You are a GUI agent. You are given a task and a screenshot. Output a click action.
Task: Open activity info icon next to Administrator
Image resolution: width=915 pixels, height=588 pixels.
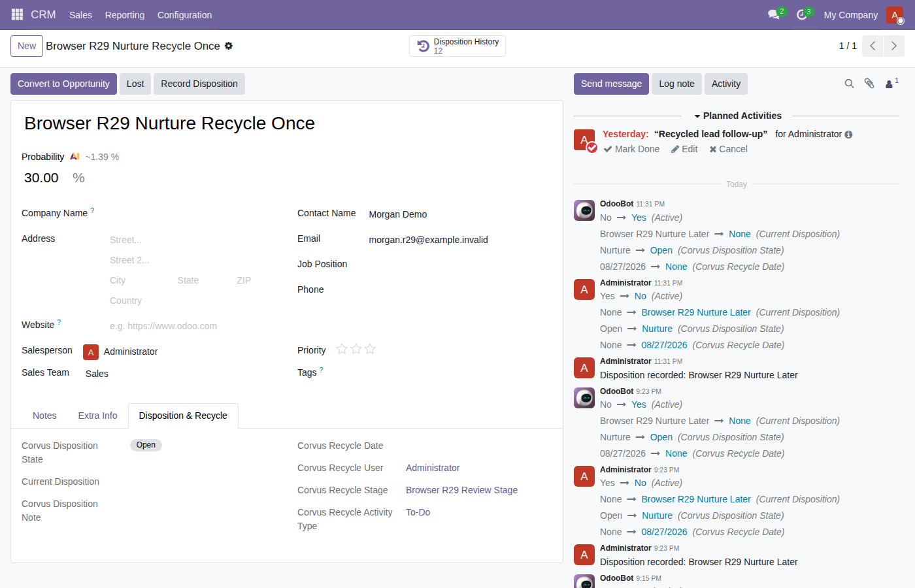[x=848, y=135]
